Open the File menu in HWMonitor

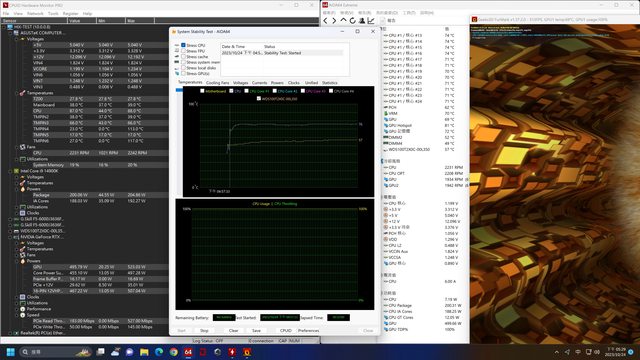click(6, 13)
